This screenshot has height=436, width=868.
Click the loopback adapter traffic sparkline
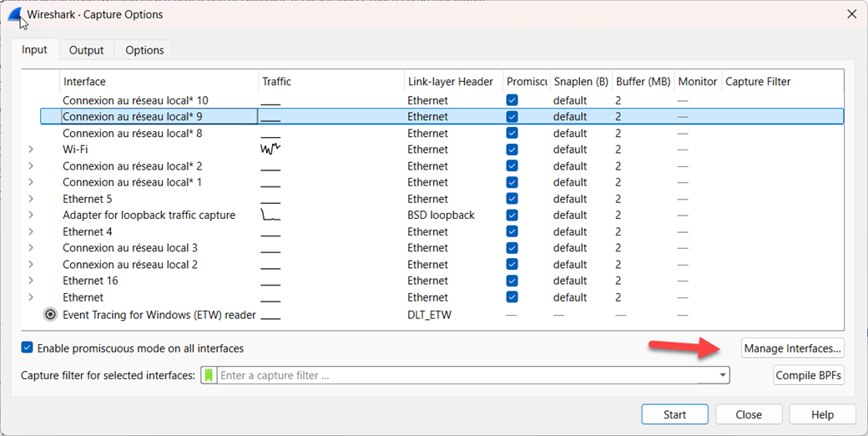point(270,215)
